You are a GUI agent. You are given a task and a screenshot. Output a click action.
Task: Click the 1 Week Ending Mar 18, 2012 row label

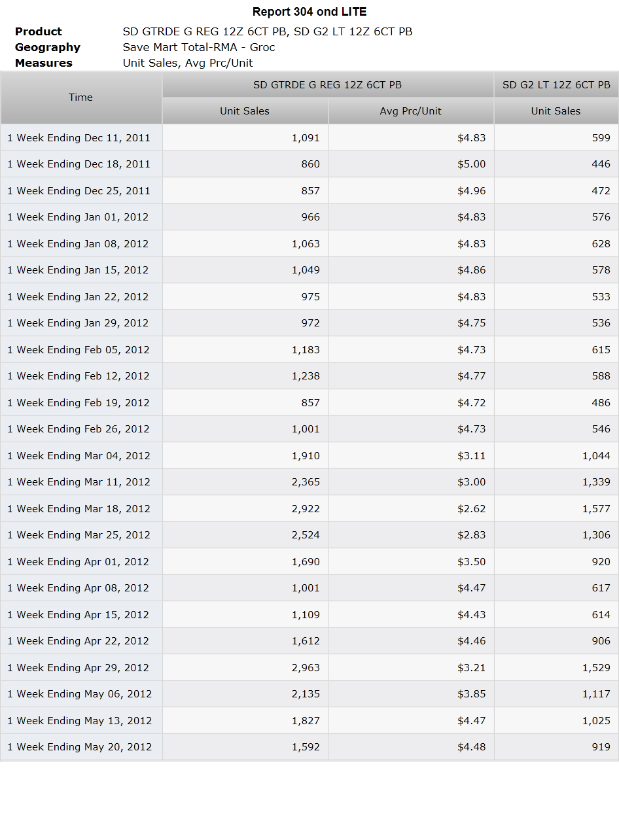pyautogui.click(x=79, y=508)
